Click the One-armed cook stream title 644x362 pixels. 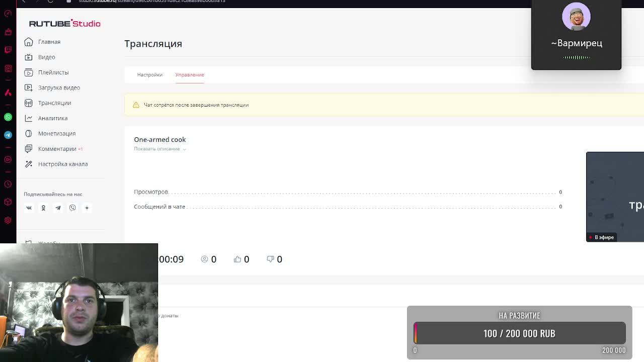(x=159, y=140)
